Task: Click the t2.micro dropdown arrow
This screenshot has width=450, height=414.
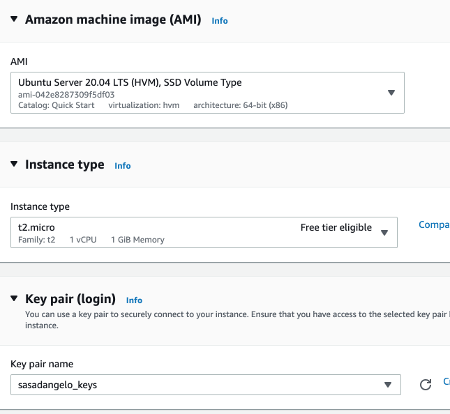Action: tap(384, 233)
